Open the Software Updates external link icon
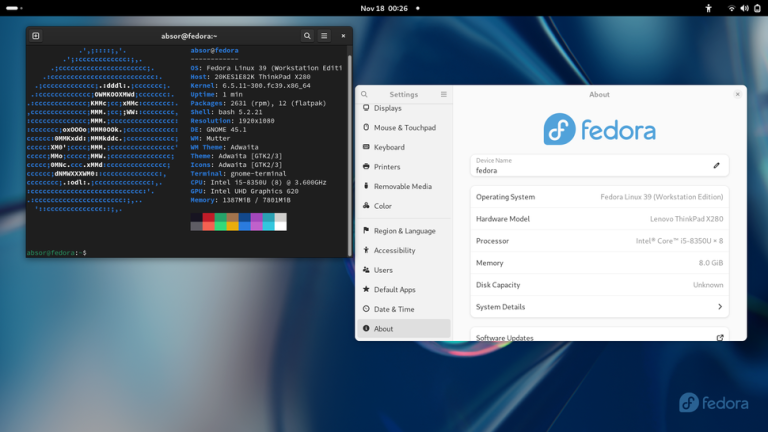Viewport: 768px width, 432px height. (720, 338)
